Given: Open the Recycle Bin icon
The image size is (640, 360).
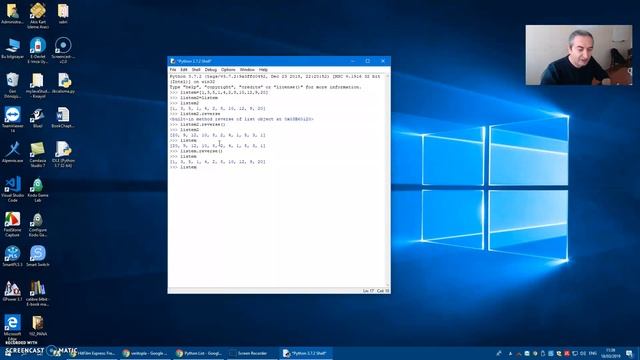Looking at the screenshot, I should coord(12,85).
